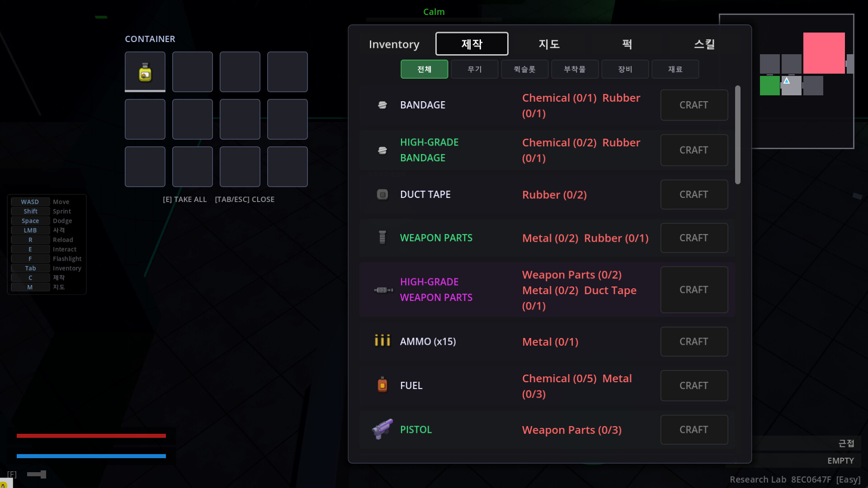This screenshot has height=488, width=868.
Task: Click the green room on minimap
Action: coord(769,86)
